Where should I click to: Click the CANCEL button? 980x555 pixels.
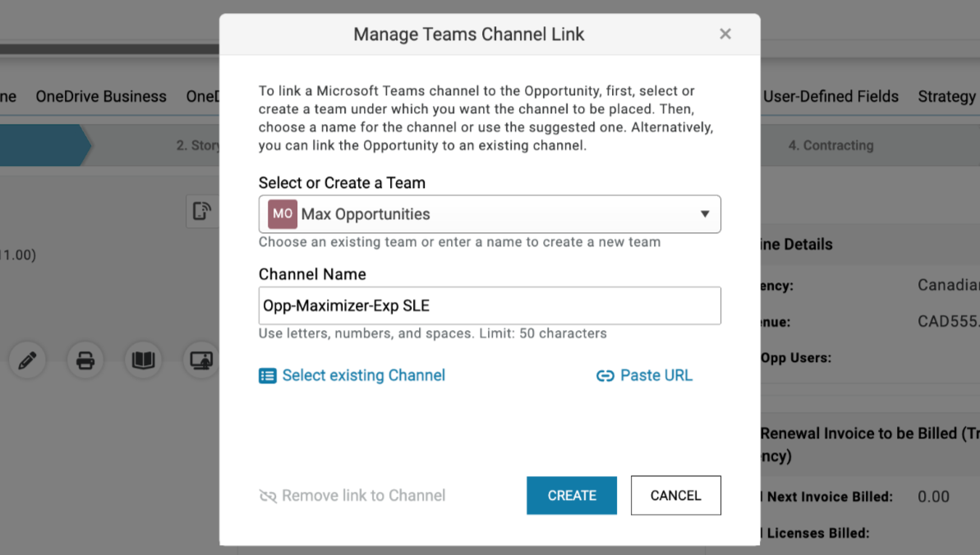pos(675,495)
